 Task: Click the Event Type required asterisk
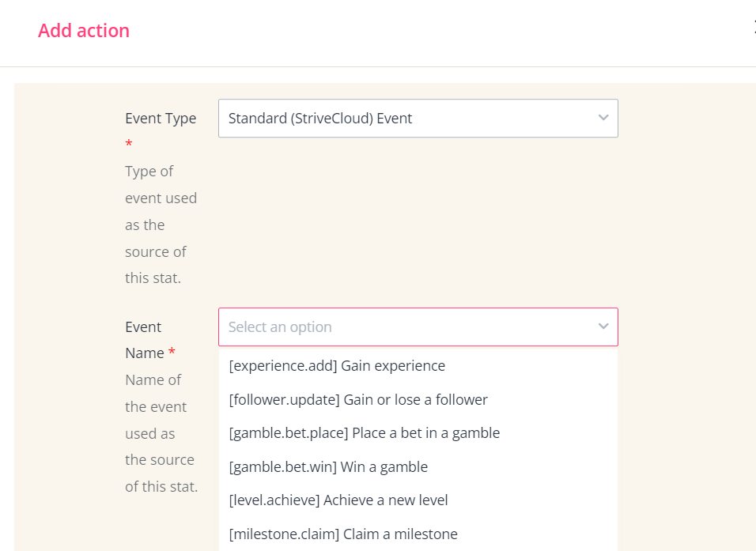[x=129, y=144]
